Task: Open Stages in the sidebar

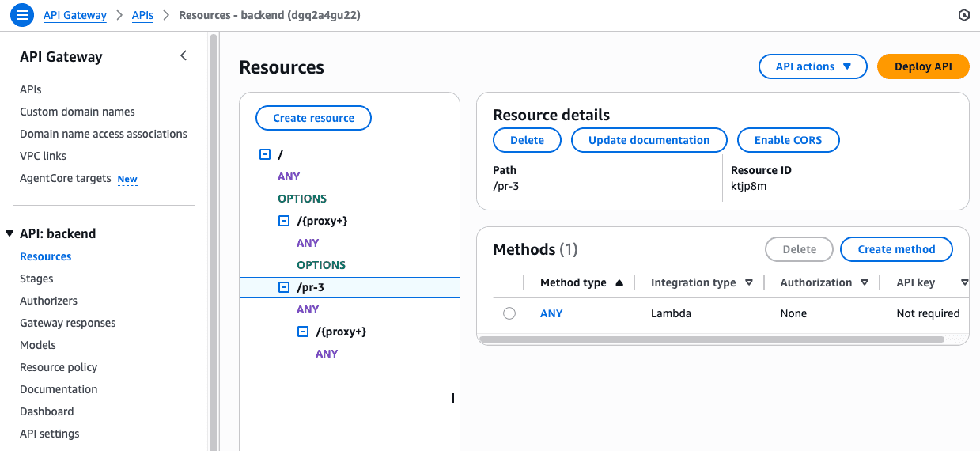Action: click(x=36, y=279)
